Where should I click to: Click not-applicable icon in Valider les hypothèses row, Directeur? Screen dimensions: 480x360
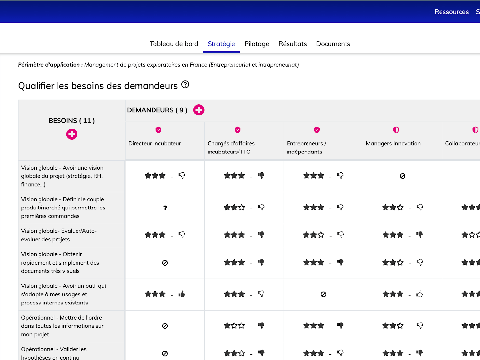pos(165,353)
